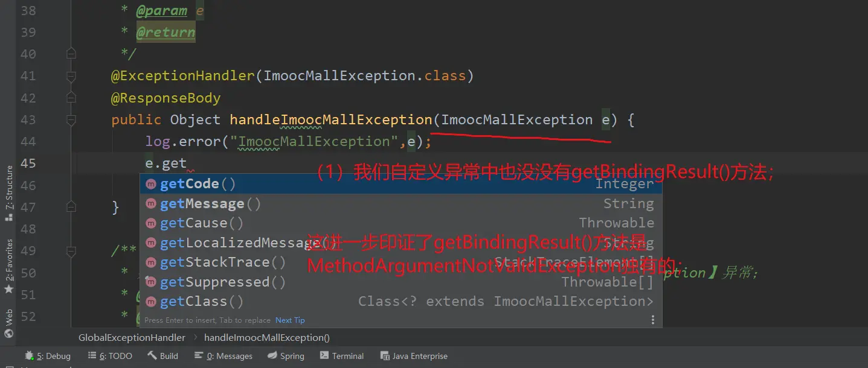
Task: Fold the handleImoocMallException method at line 43
Action: point(71,120)
